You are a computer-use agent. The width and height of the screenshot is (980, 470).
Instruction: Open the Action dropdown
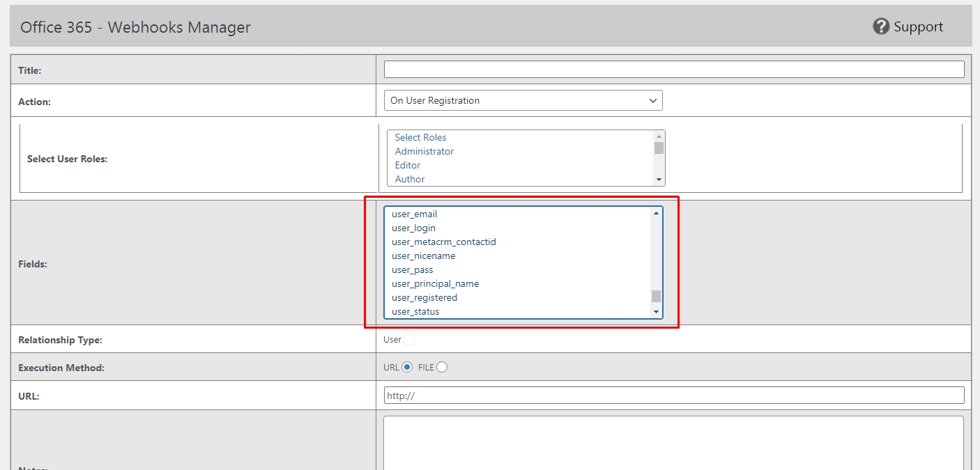pyautogui.click(x=523, y=100)
